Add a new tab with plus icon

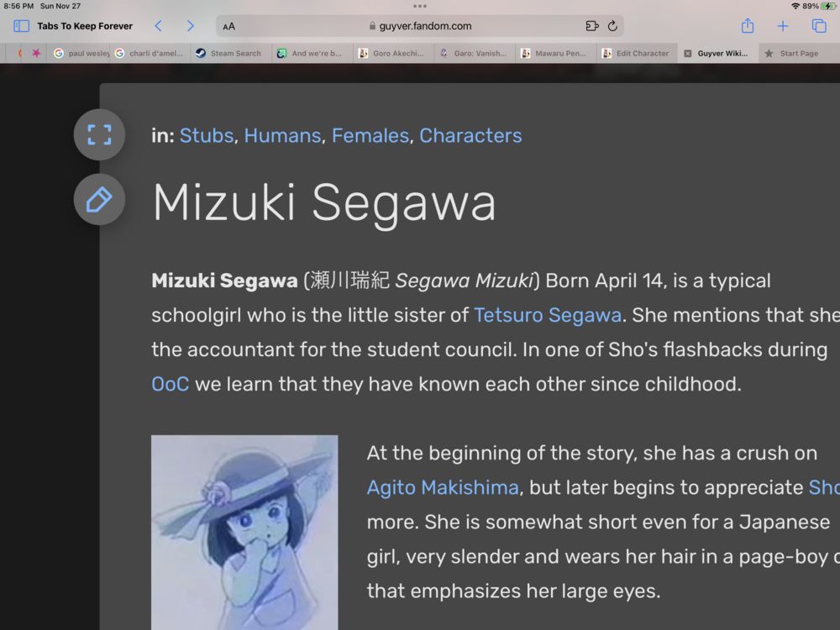pos(783,26)
